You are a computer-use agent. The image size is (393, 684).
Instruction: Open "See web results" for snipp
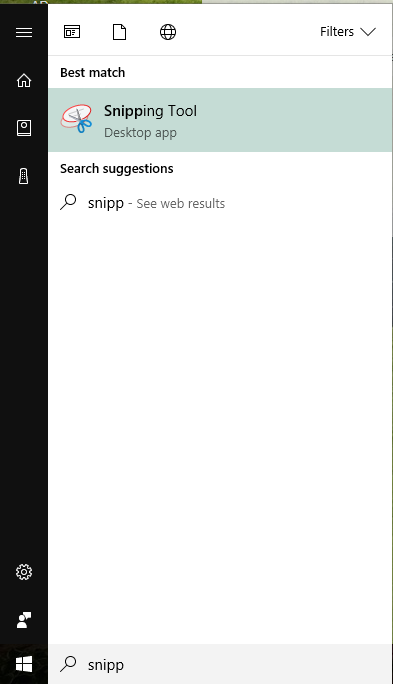coord(181,204)
